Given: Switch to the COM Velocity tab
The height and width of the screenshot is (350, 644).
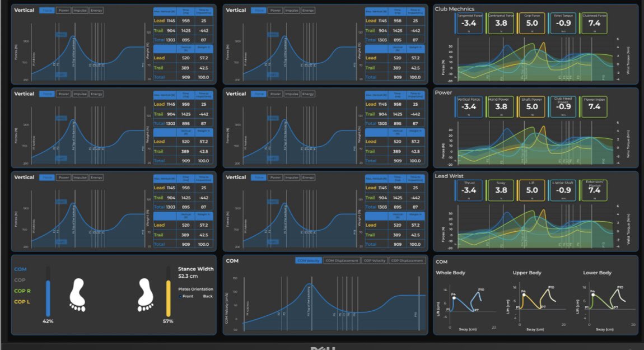Looking at the screenshot, I should [309, 260].
